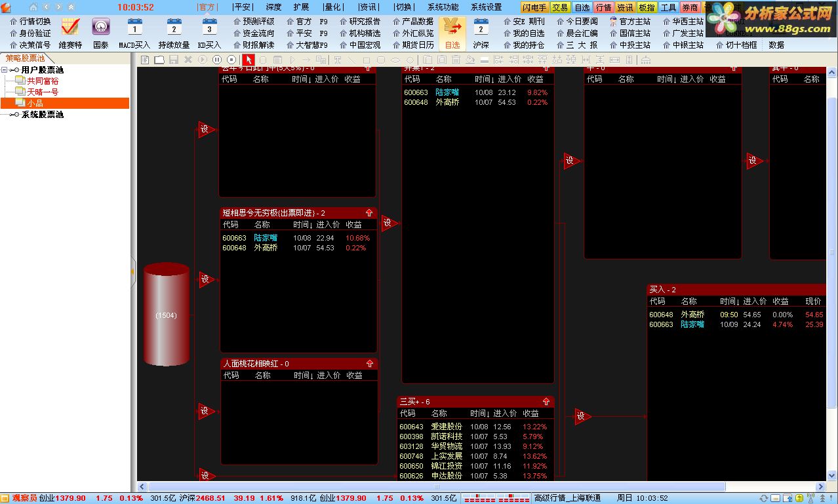This screenshot has height=504, width=838.
Task: Click the delete X icon in toolbar
Action: tap(188, 60)
